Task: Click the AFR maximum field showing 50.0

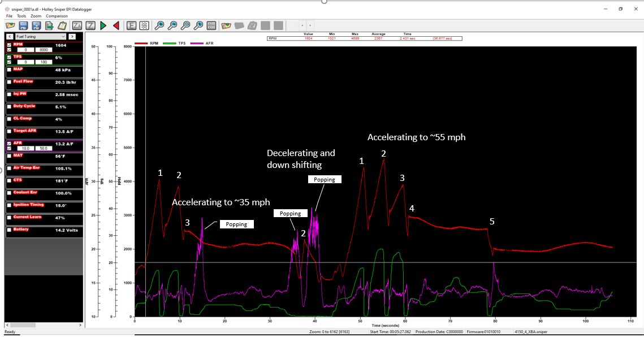Action: [44, 148]
